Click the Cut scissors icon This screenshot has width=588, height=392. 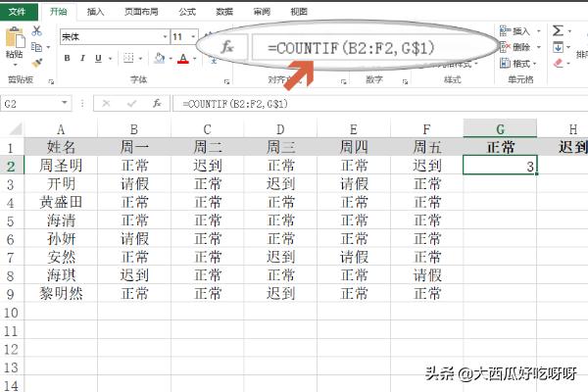point(37,31)
